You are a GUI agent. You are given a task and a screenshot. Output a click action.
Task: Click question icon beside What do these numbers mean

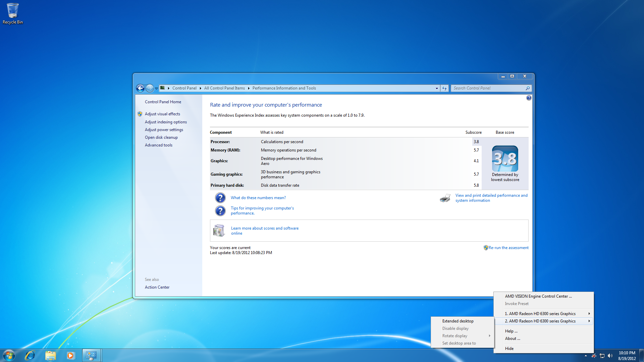coord(220,198)
